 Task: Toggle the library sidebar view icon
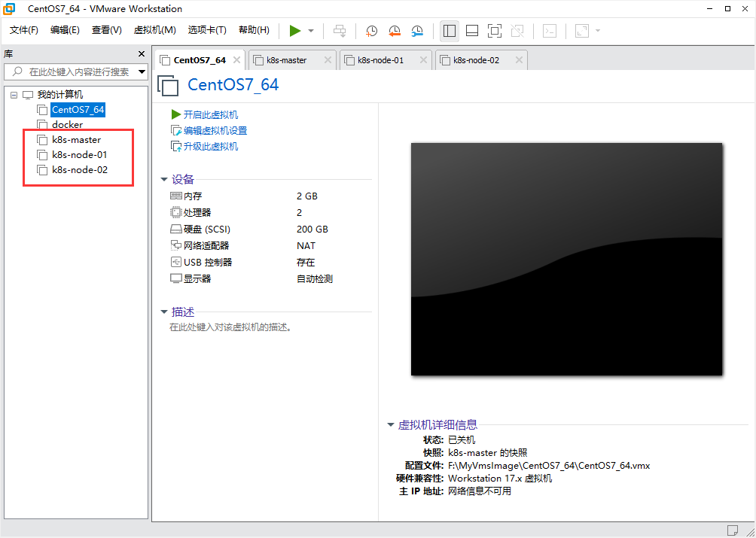point(450,31)
